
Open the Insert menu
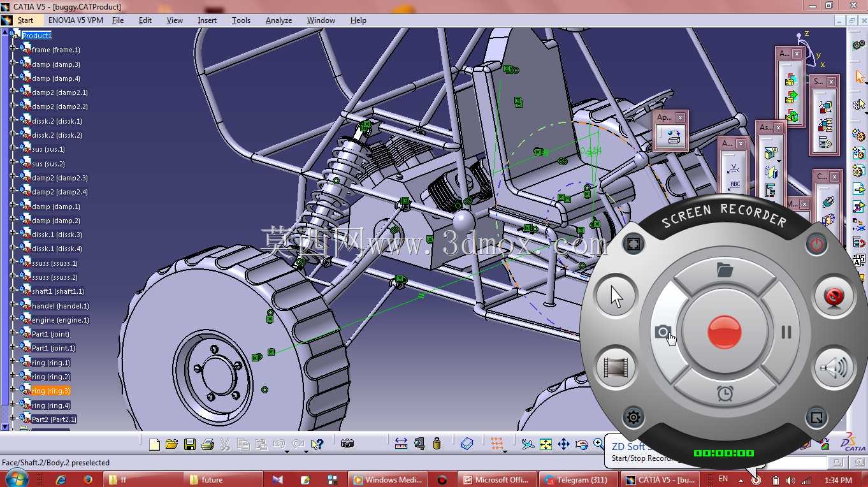click(x=207, y=20)
